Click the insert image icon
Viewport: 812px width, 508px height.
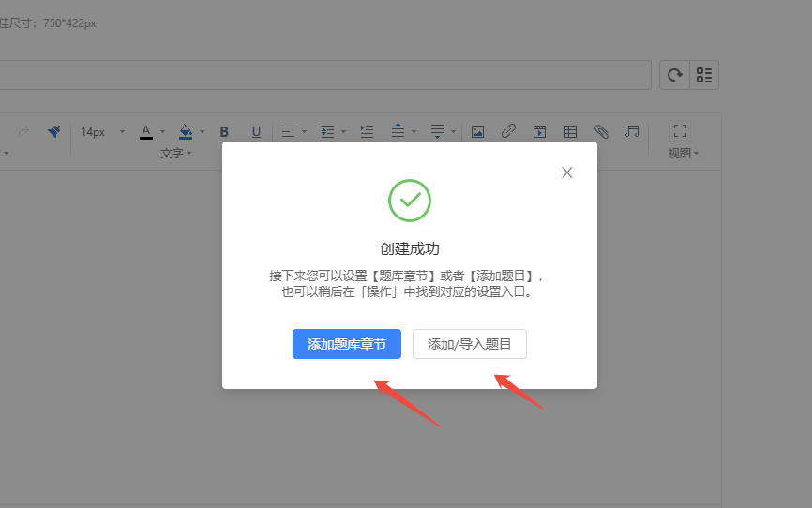pos(477,131)
